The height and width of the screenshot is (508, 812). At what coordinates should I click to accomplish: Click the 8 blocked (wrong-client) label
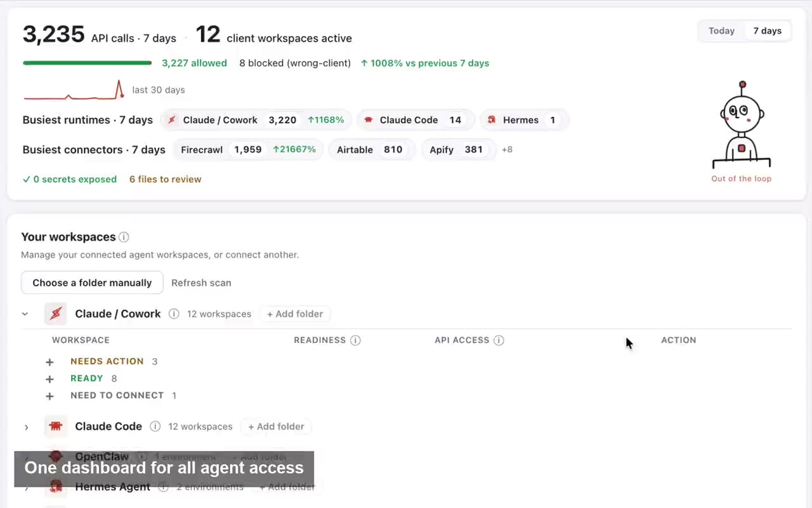[295, 63]
